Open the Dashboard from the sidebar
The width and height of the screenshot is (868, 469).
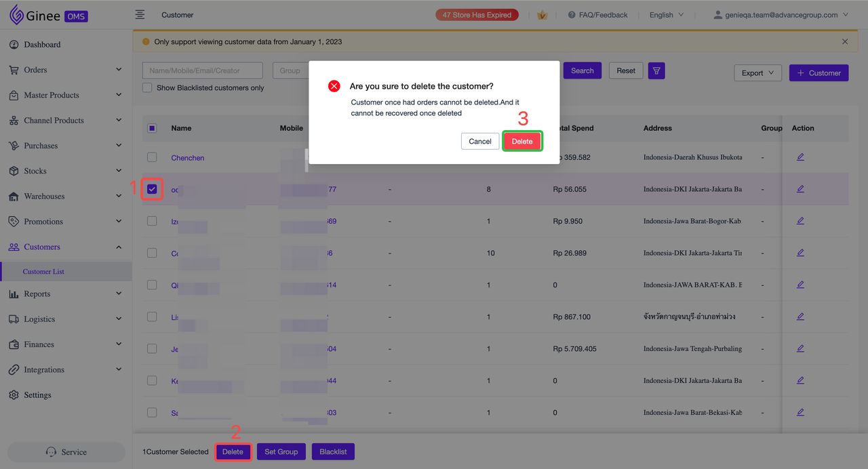pos(41,44)
